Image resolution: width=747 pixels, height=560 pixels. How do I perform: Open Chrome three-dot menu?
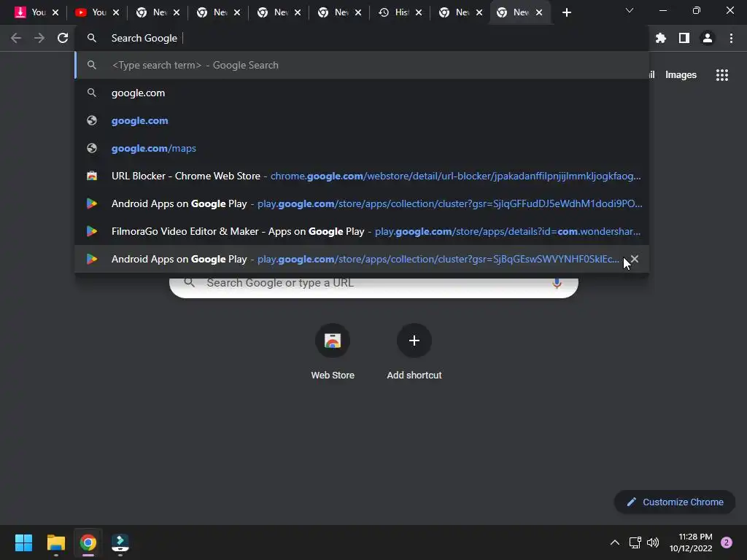[731, 38]
